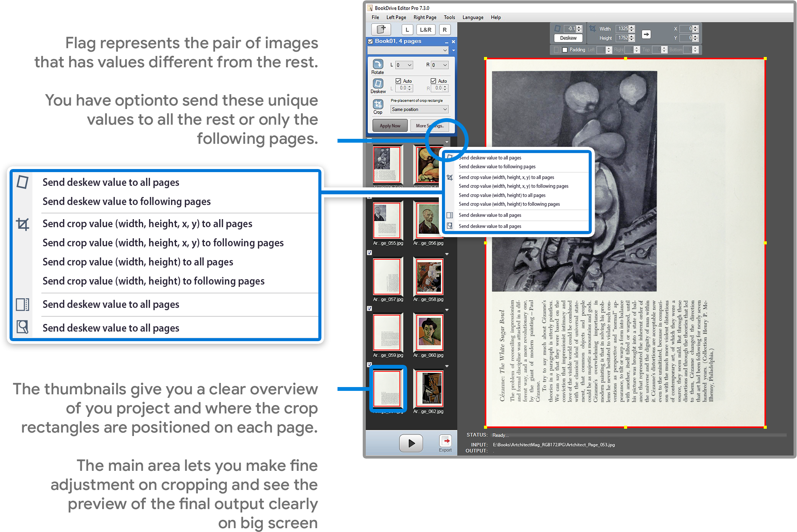Click the Crop icon in Book01 panel
This screenshot has width=797, height=532.
click(378, 104)
